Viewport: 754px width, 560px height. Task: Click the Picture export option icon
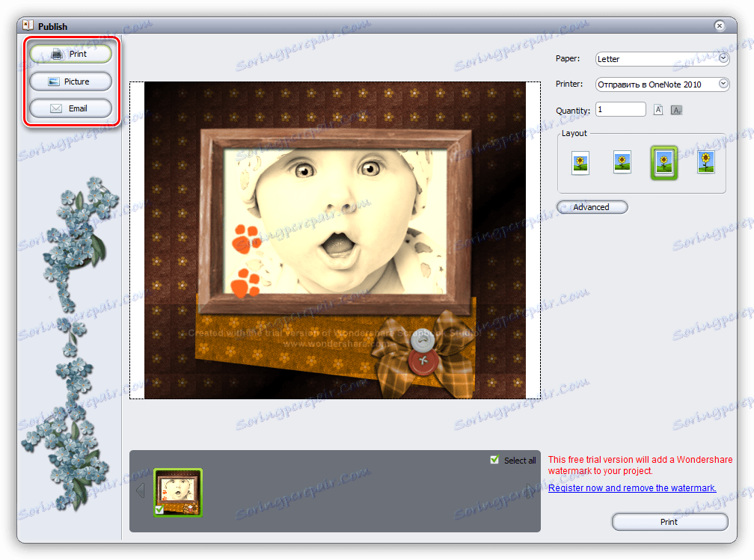(70, 81)
